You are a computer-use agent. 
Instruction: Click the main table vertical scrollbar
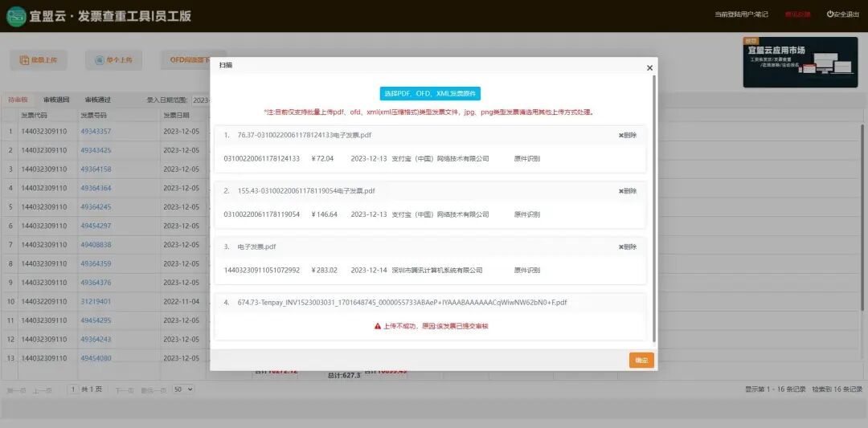(862, 217)
